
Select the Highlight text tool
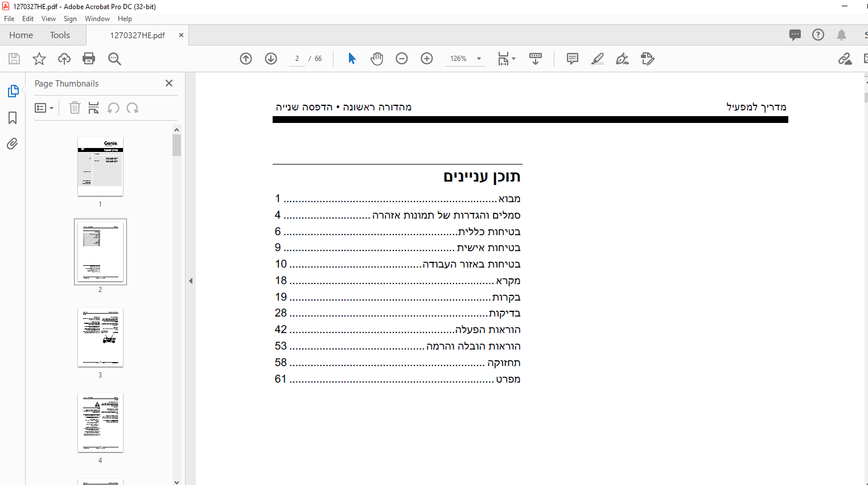598,59
